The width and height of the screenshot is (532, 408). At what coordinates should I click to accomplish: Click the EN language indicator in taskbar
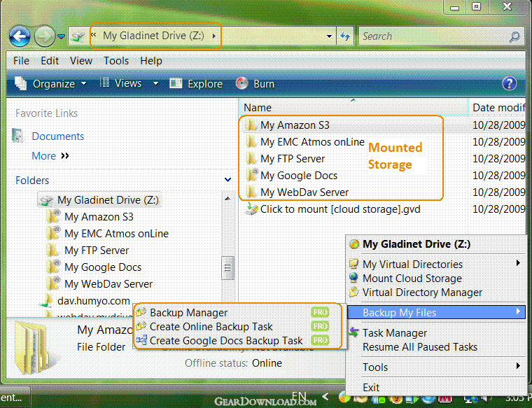click(300, 396)
